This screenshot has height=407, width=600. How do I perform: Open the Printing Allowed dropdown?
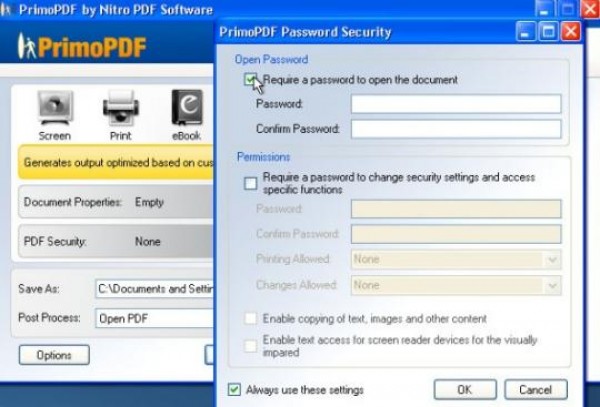pos(456,259)
